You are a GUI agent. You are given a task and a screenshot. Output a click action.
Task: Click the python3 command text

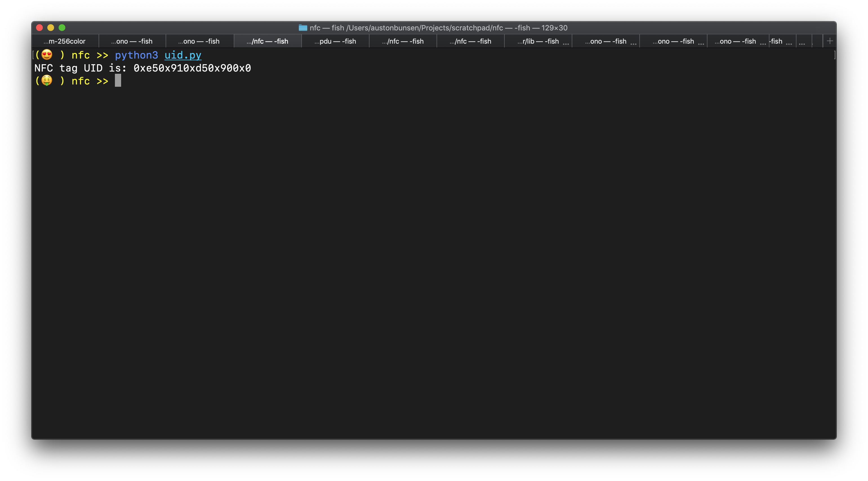click(x=136, y=55)
